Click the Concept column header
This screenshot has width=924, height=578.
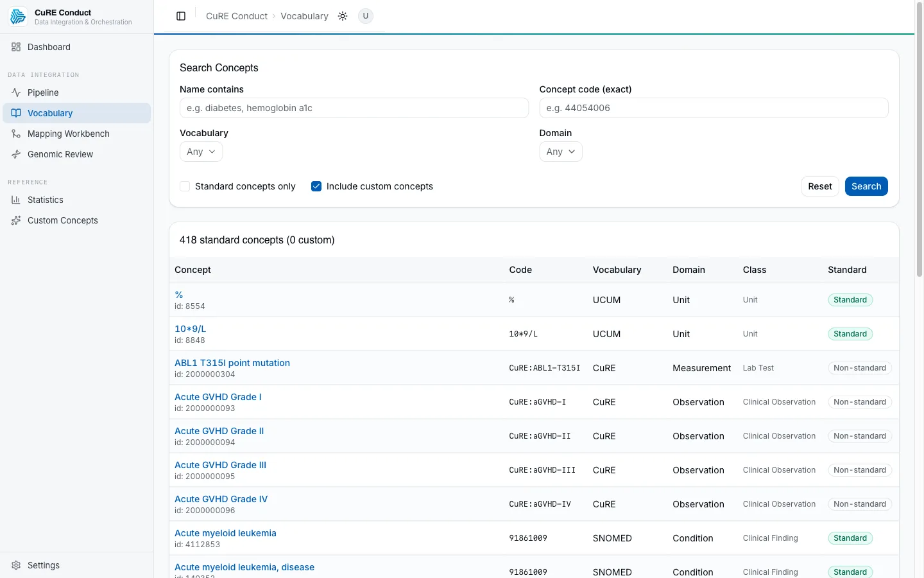coord(193,270)
